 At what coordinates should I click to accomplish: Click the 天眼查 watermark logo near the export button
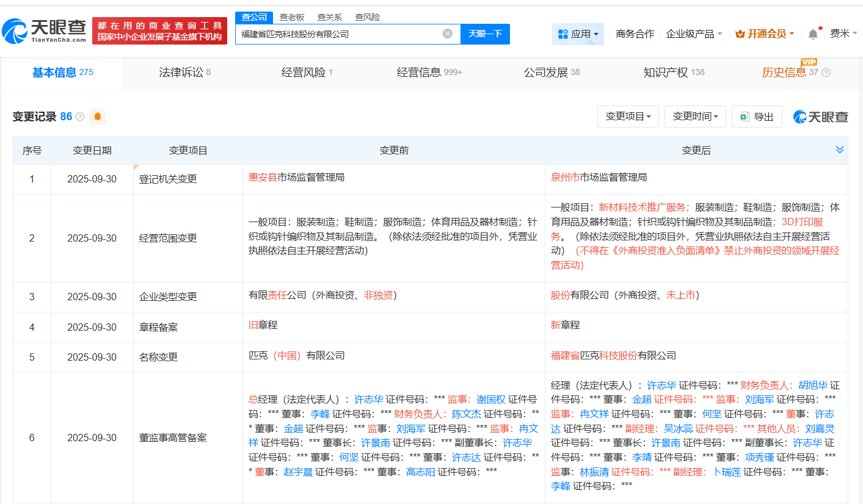pos(821,116)
